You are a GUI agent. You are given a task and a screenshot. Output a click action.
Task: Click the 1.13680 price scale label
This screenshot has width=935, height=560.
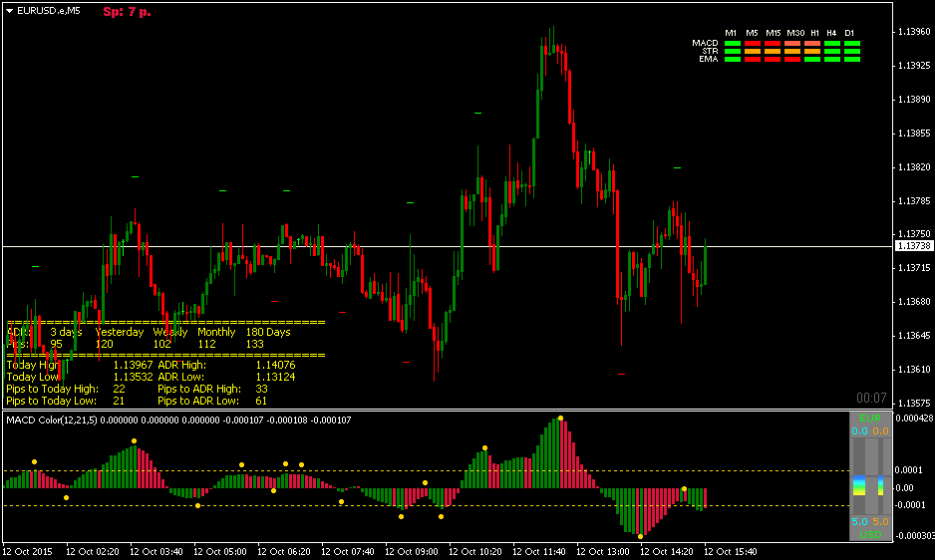(914, 302)
